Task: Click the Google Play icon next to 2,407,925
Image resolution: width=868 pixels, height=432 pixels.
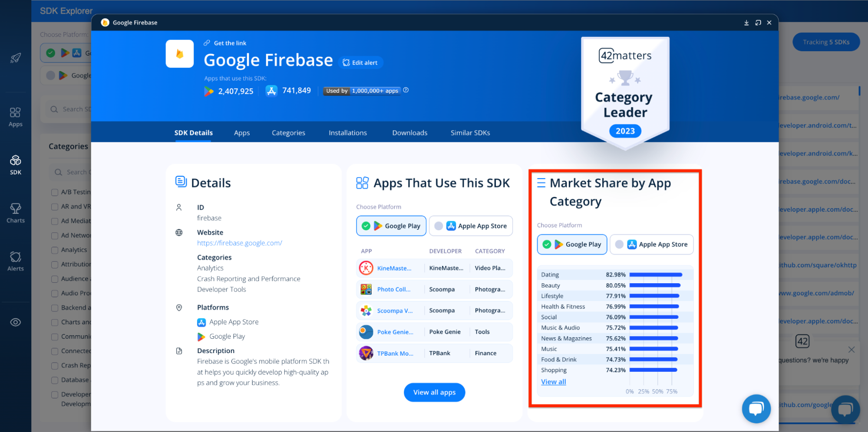Action: 209,91
